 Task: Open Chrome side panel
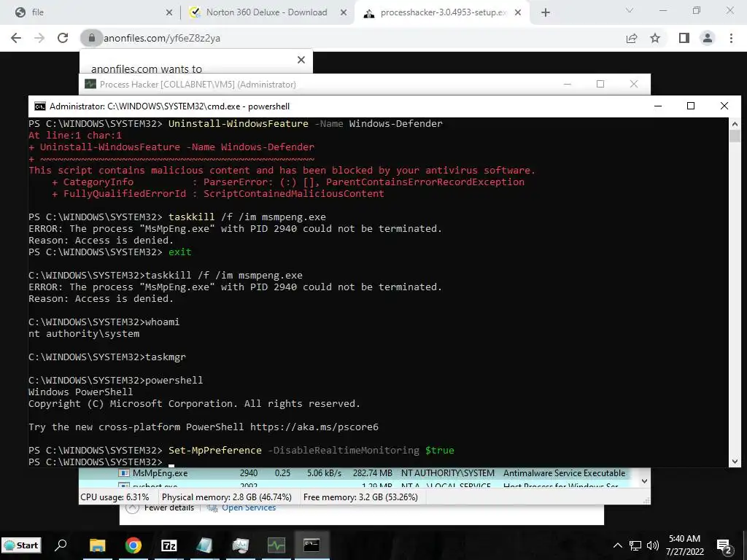(x=684, y=38)
